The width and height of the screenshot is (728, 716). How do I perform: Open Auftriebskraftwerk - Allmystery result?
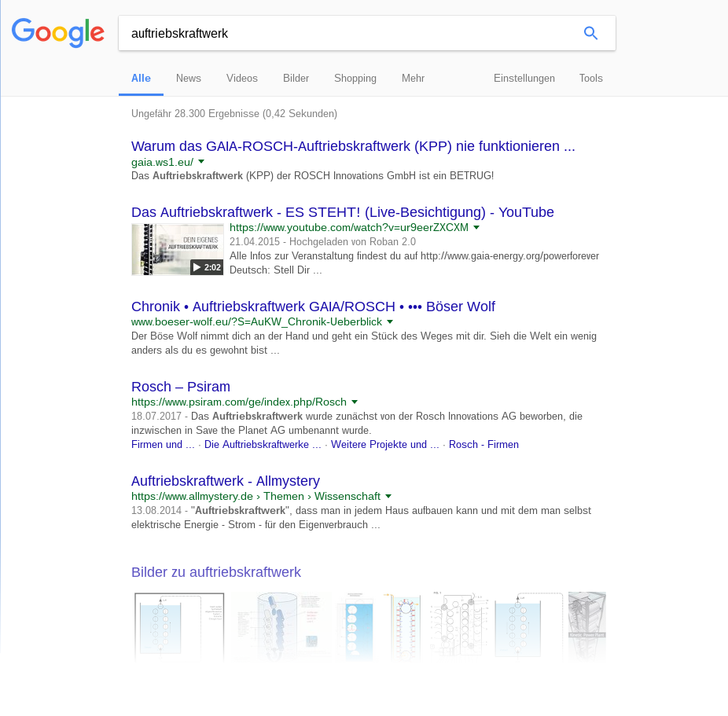pos(225,481)
